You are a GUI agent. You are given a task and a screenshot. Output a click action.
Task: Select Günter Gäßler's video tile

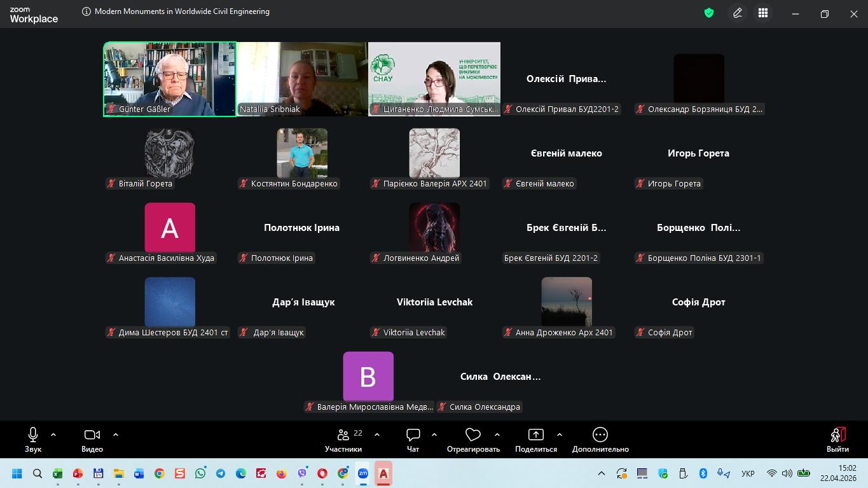pyautogui.click(x=170, y=79)
